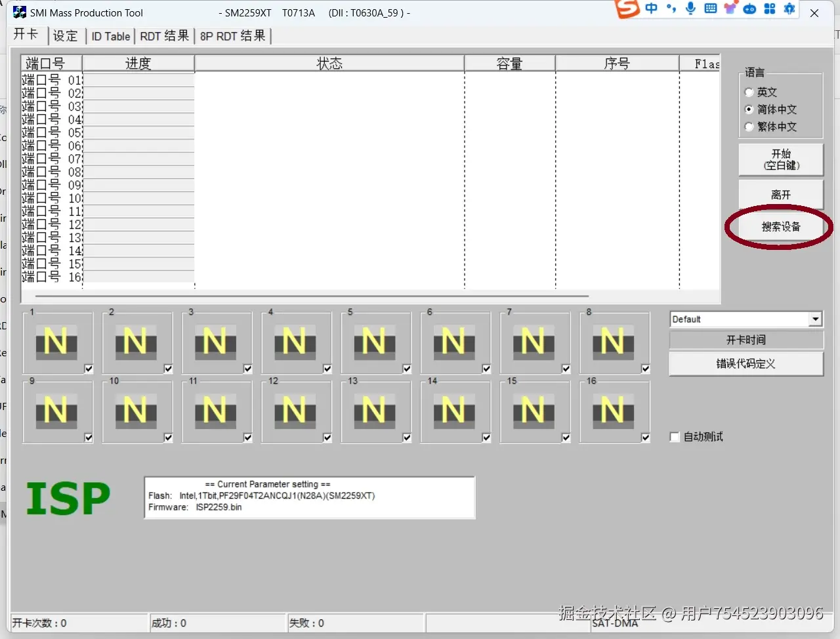Viewport: 840px width, 639px height.
Task: Select 简体中文 language radio button
Action: [x=749, y=110]
